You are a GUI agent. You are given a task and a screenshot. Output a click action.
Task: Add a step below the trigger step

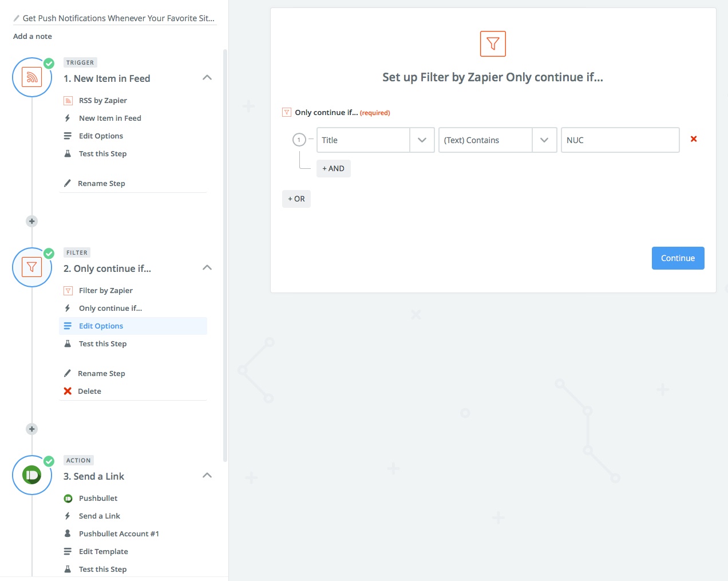pos(32,222)
